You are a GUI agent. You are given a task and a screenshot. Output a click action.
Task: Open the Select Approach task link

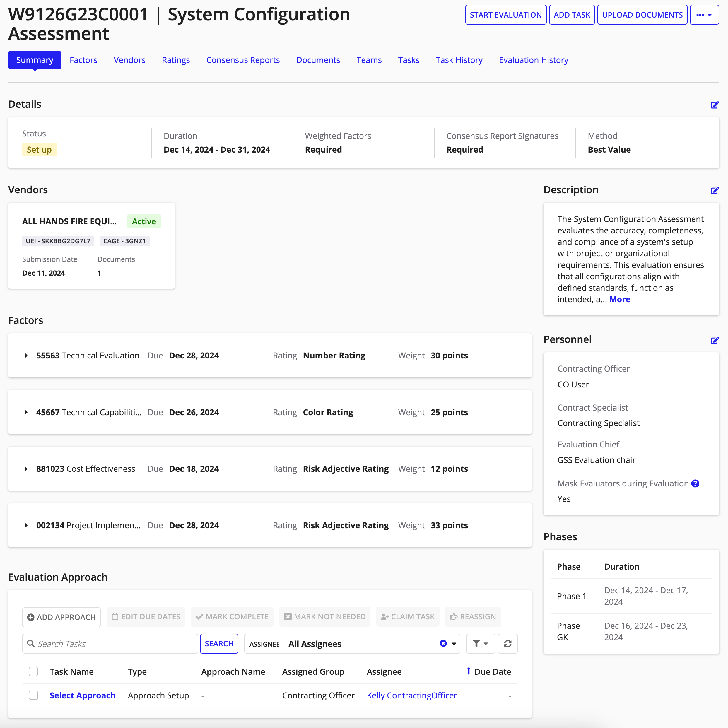coord(83,695)
